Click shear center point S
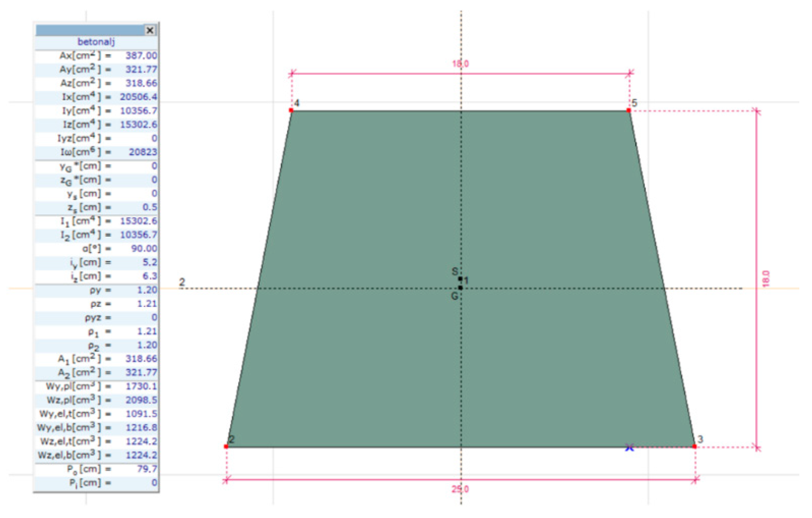The image size is (812, 518). click(x=460, y=278)
